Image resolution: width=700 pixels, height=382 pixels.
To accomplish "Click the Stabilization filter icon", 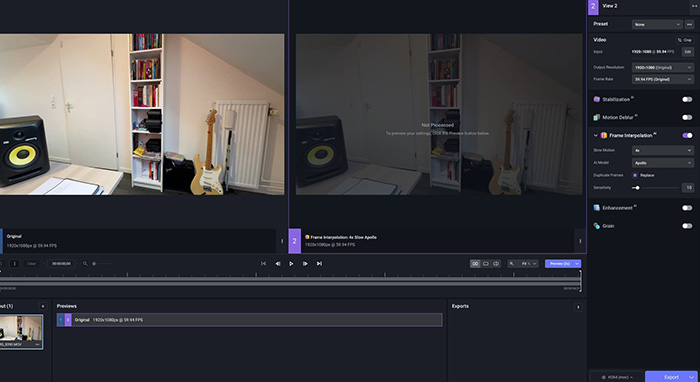I will point(596,99).
